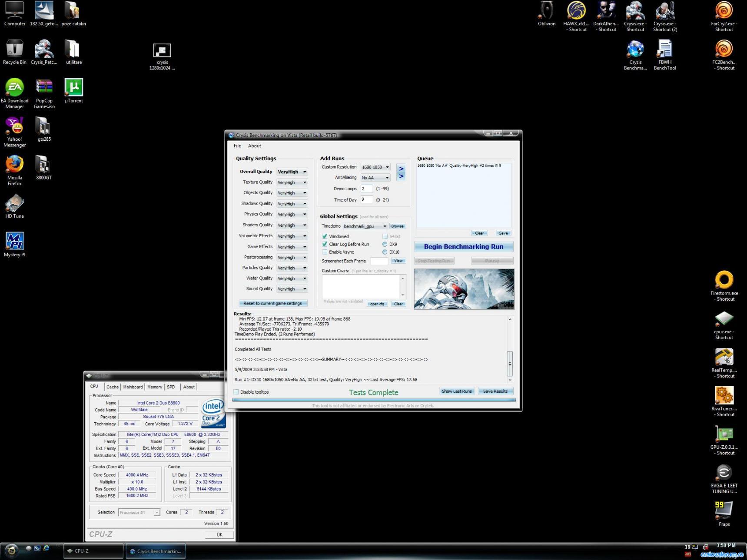Open the Overall Quality dropdown
The height and width of the screenshot is (560, 747).
click(292, 172)
